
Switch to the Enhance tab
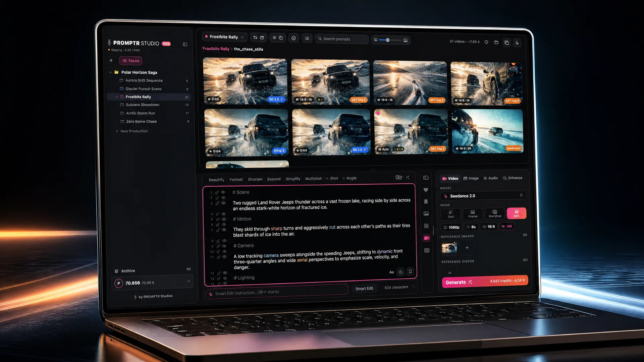click(513, 178)
